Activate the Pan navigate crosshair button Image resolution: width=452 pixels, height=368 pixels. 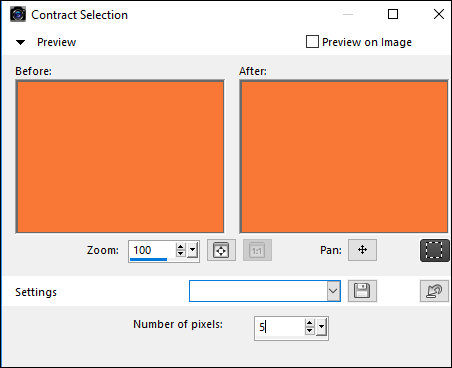coord(362,250)
